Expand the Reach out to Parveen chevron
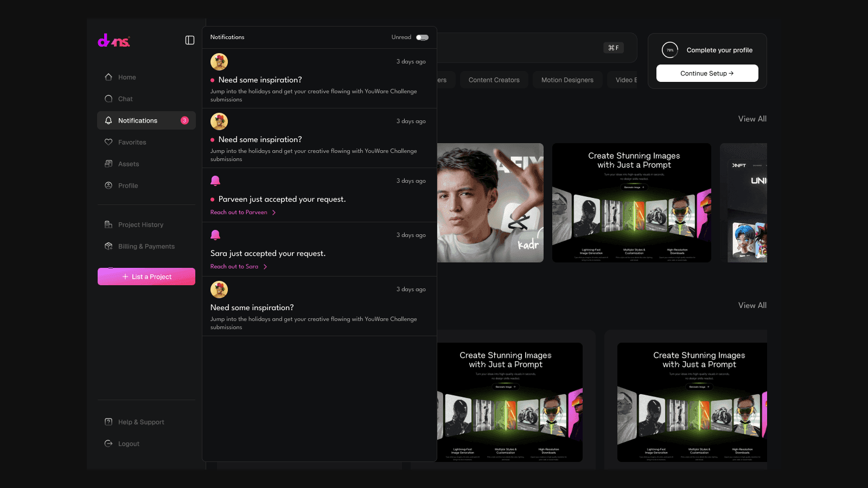Viewport: 868px width, 488px height. (x=274, y=213)
